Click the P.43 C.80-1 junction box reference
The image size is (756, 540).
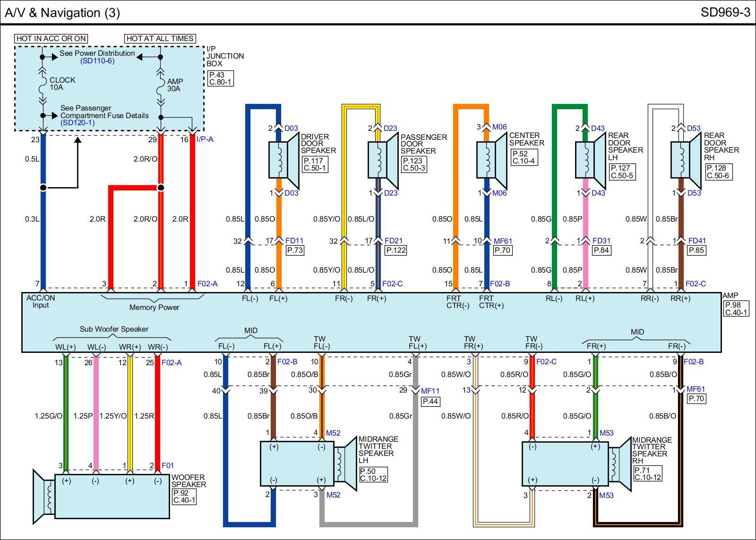tap(220, 78)
